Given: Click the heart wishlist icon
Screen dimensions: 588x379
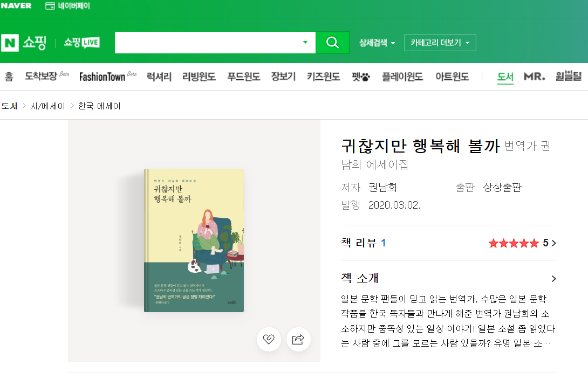Looking at the screenshot, I should pos(269,339).
